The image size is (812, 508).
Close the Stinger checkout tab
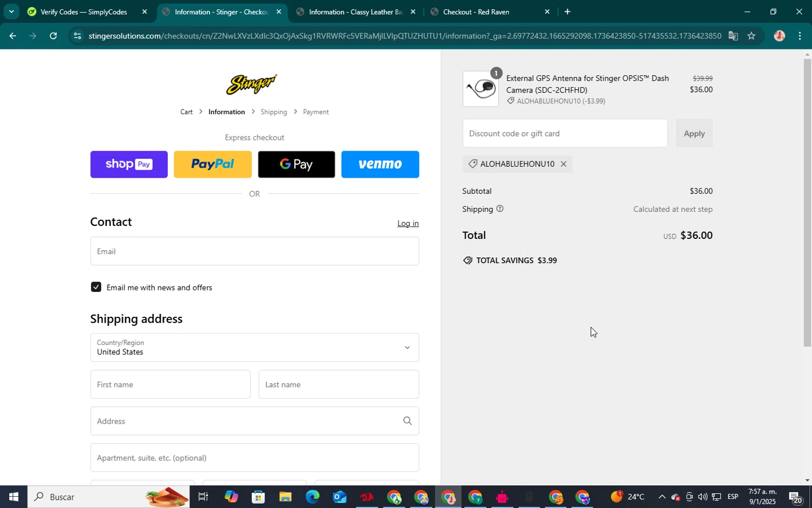(279, 12)
